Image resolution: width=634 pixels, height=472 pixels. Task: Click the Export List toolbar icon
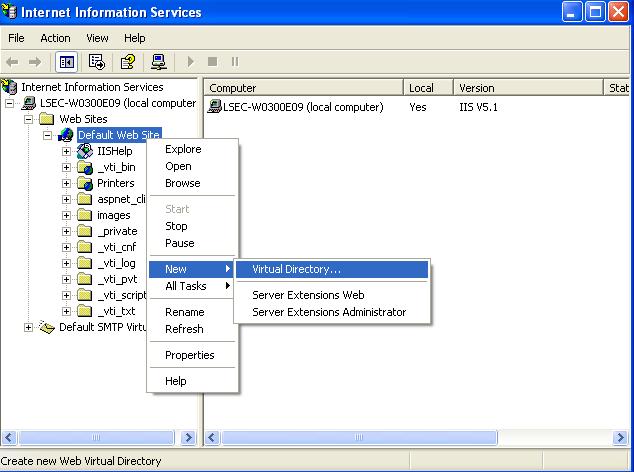(x=97, y=62)
